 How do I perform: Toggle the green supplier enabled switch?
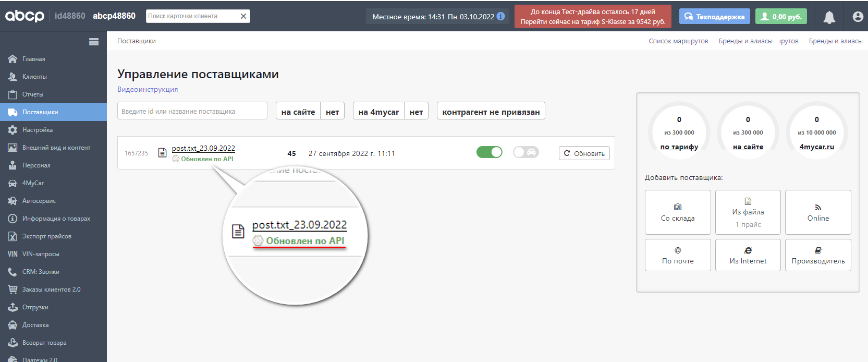tap(490, 152)
